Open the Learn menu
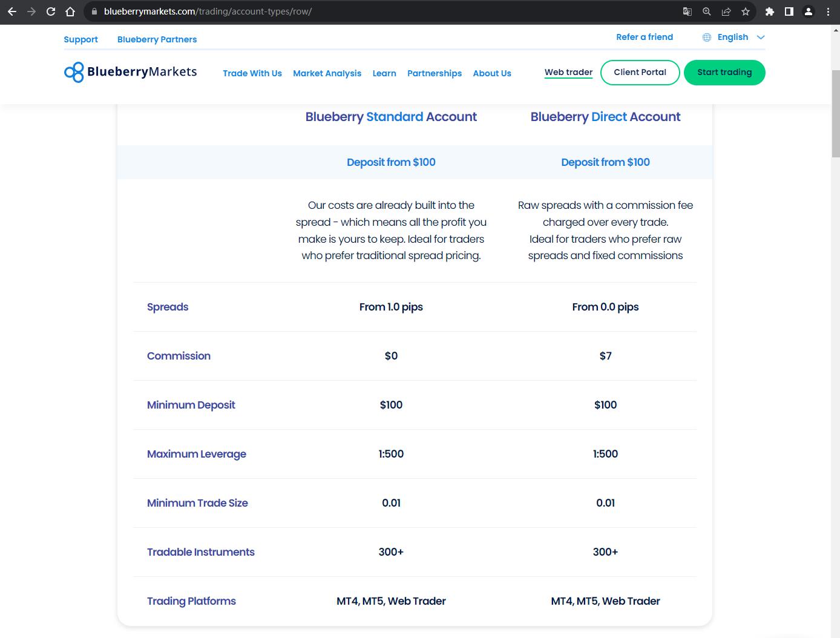Viewport: 840px width, 638px height. click(x=384, y=73)
